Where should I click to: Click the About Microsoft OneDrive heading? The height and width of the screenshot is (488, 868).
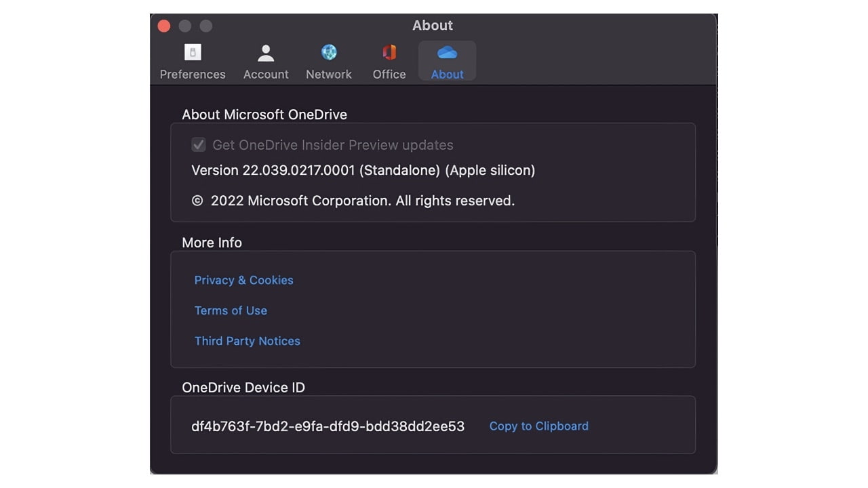point(264,115)
